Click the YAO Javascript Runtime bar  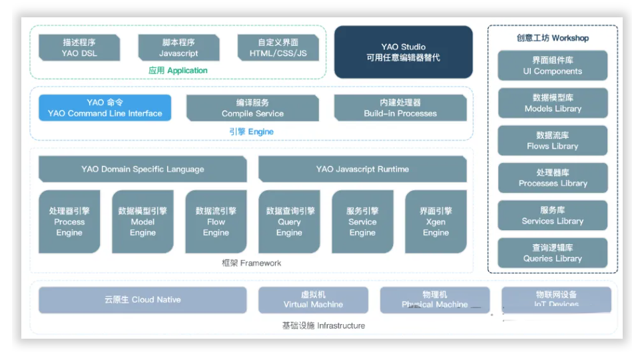(362, 169)
